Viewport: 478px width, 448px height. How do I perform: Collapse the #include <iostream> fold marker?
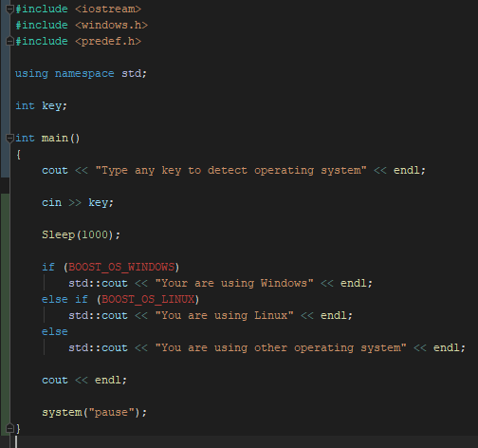9,9
